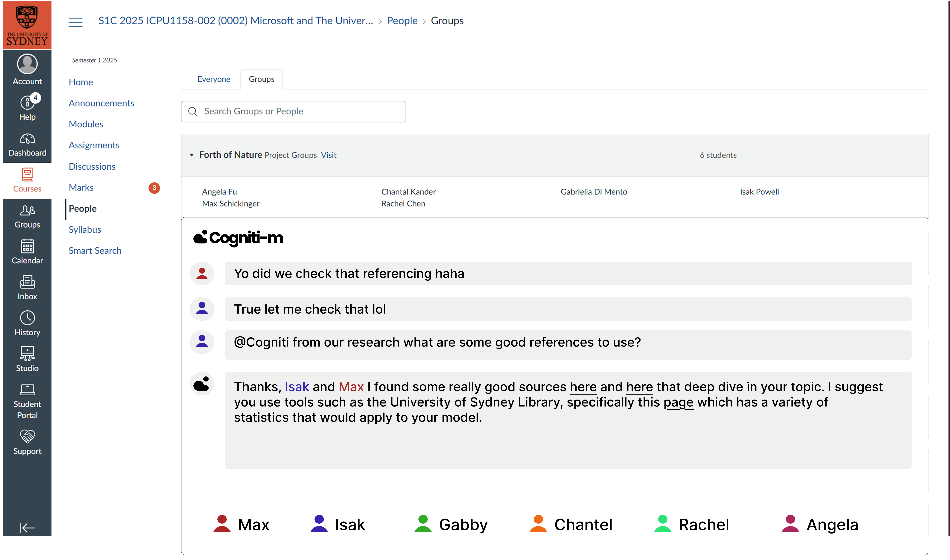Select Chantel's orange person icon
Image resolution: width=950 pixels, height=560 pixels.
click(x=538, y=524)
